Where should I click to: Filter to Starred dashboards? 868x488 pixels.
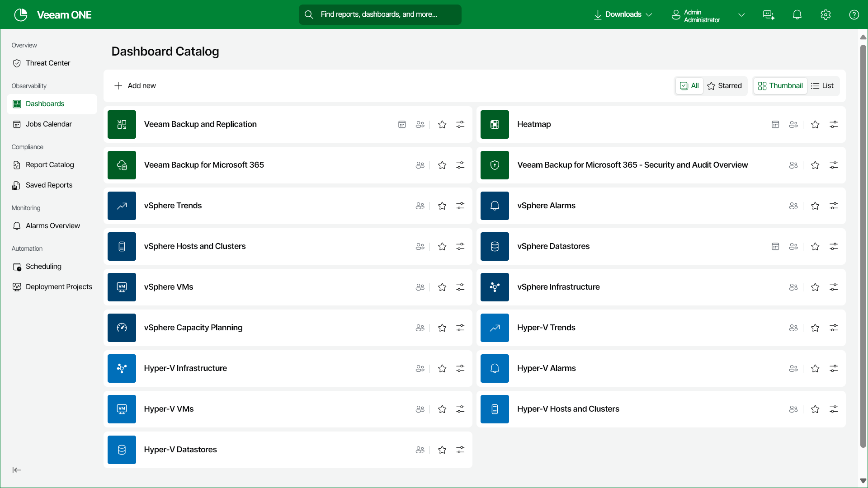tap(724, 86)
